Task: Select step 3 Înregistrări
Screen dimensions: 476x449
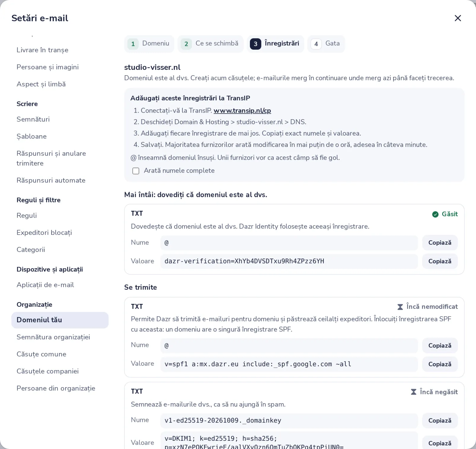Action: pos(275,44)
